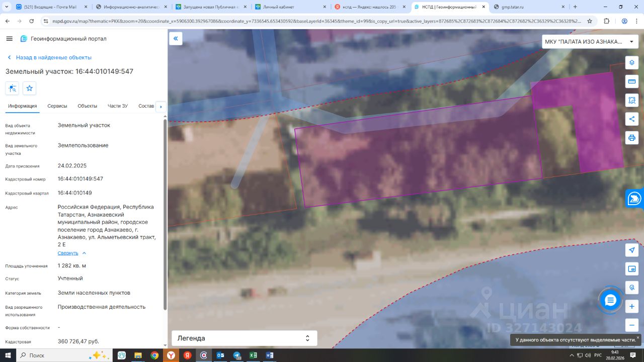
Task: Close the gmp.tatar.ru tab
Action: coord(562,7)
